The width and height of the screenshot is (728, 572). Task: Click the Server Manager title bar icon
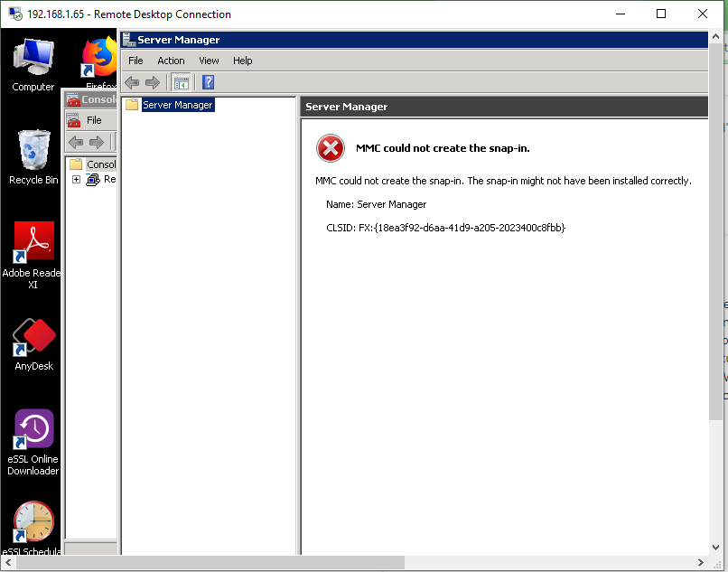coord(128,40)
